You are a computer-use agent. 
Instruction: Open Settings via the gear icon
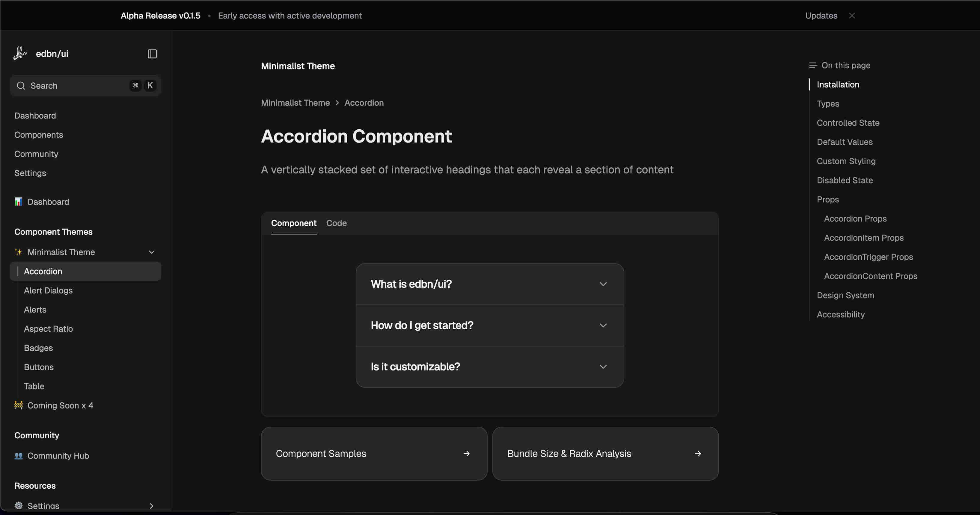point(18,506)
